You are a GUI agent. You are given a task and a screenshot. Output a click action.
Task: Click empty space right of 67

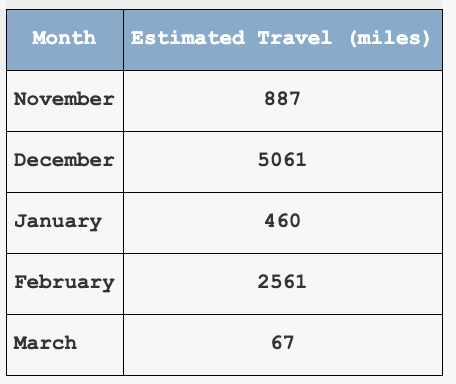pos(368,345)
